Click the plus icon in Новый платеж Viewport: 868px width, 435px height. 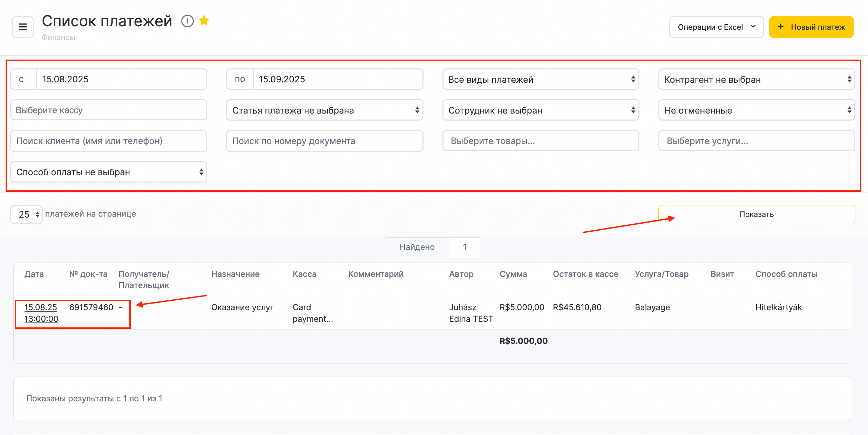(780, 27)
